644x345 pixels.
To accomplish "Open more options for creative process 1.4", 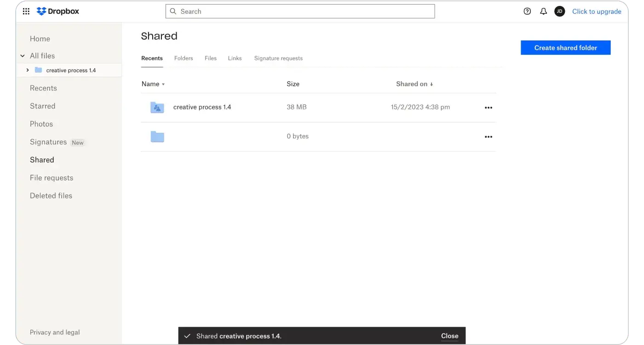I will (489, 107).
